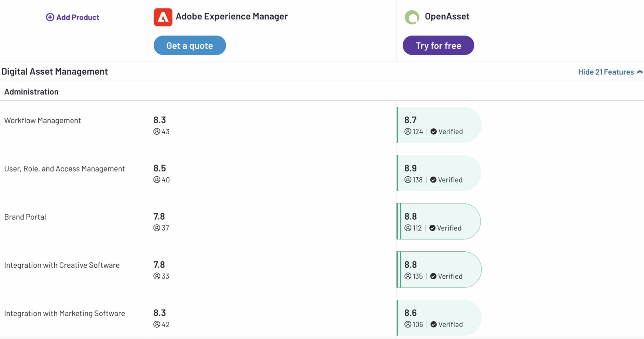Image resolution: width=644 pixels, height=339 pixels.
Task: Select Integration with Creative Software label
Action: (62, 265)
